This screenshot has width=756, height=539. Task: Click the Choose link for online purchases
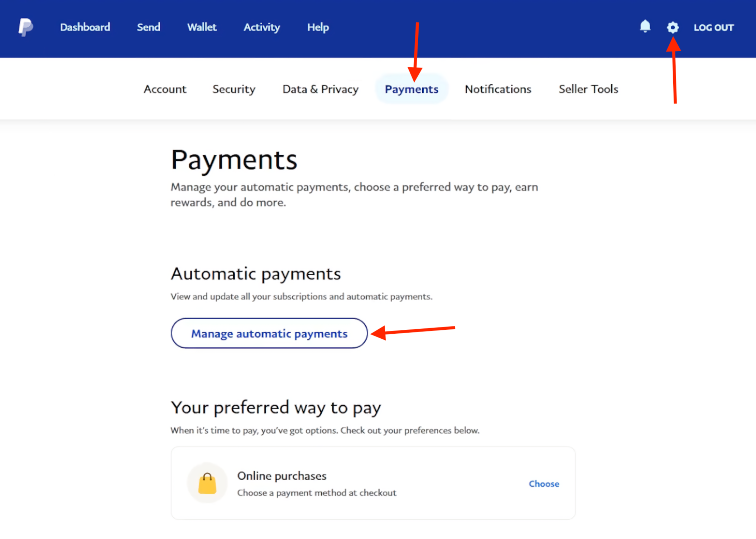coord(544,484)
